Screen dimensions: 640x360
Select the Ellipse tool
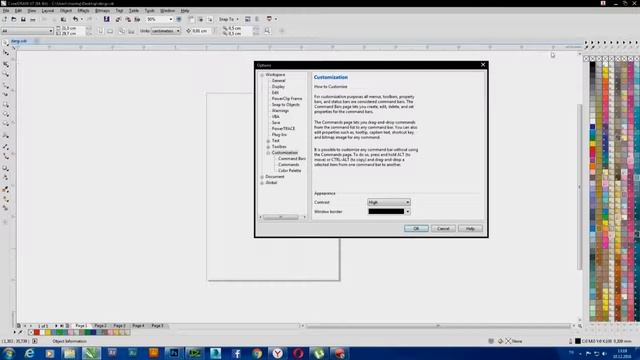[6, 114]
